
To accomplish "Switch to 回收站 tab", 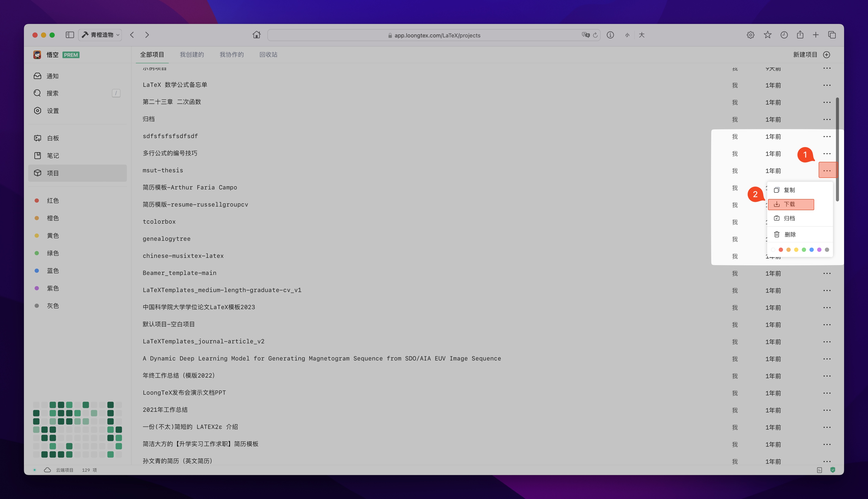I will click(x=268, y=55).
